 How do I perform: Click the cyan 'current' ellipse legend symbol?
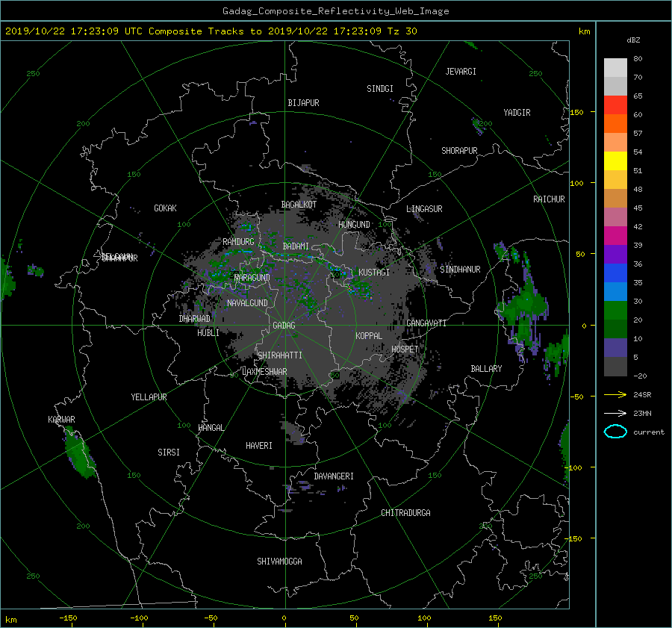(615, 432)
